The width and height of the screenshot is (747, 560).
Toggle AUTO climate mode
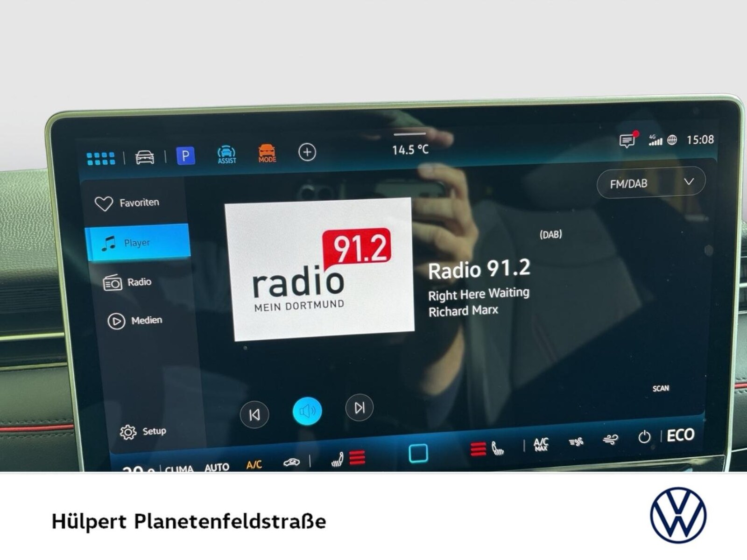[x=217, y=467]
